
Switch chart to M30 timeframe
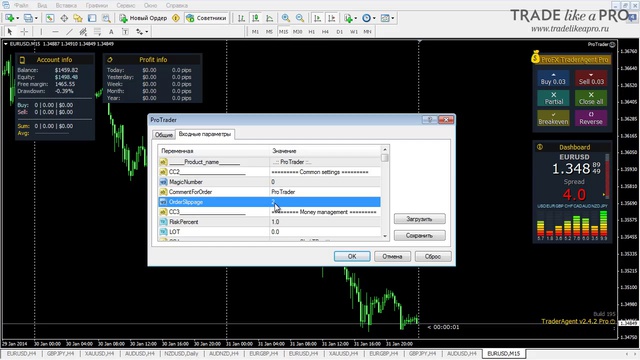click(298, 31)
